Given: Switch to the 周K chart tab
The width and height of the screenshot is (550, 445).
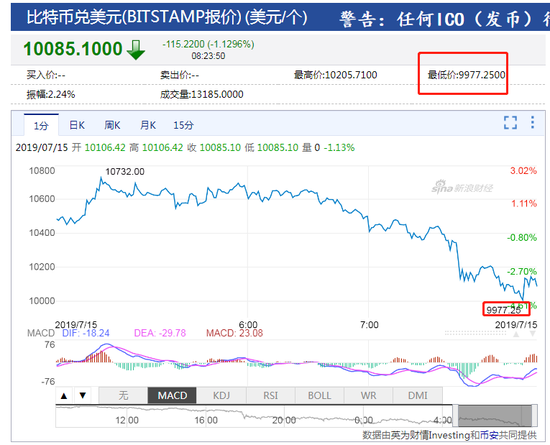Looking at the screenshot, I should [x=112, y=125].
